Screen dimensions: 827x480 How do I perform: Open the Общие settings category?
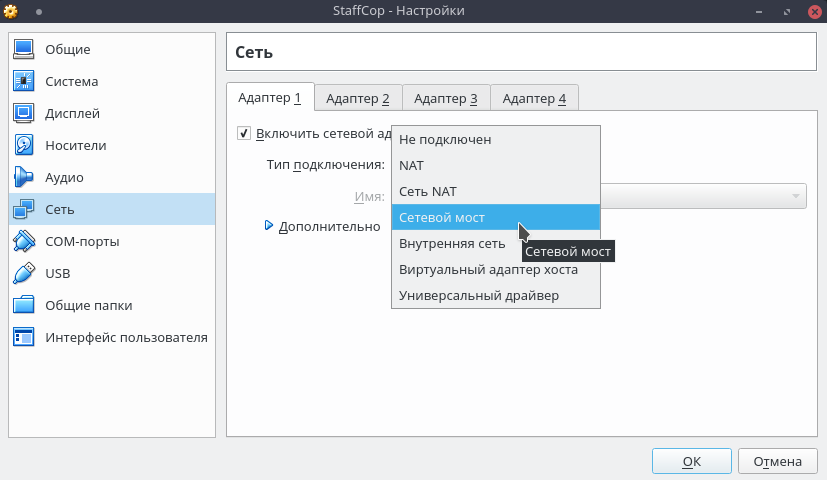[x=112, y=49]
